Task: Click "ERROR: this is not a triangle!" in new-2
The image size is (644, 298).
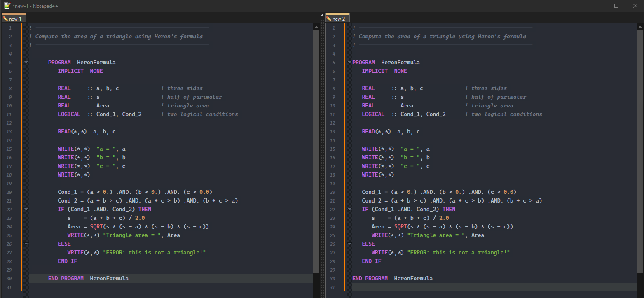Action: 459,253
